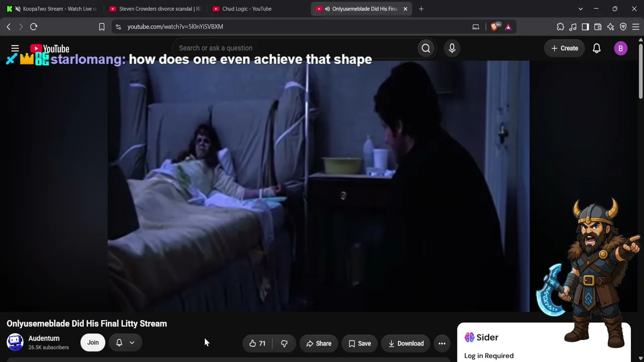
Task: Open the YouTube guide hamburger menu
Action: point(15,48)
